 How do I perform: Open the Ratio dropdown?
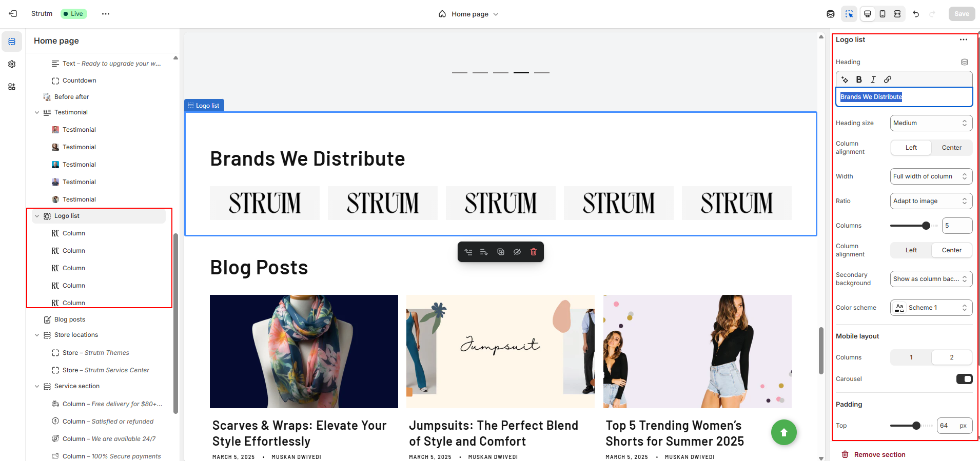pos(931,201)
